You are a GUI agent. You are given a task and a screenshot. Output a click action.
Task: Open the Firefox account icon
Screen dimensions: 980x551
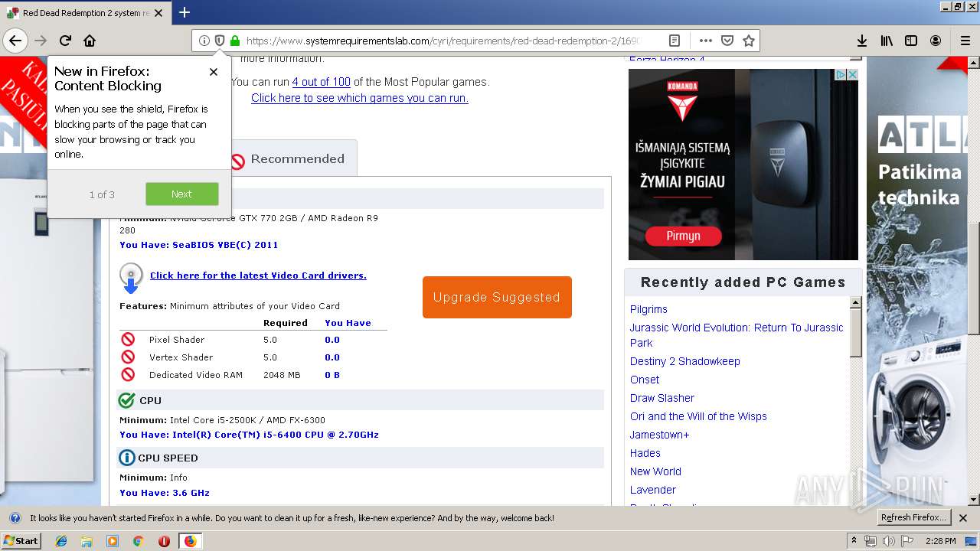pyautogui.click(x=936, y=41)
